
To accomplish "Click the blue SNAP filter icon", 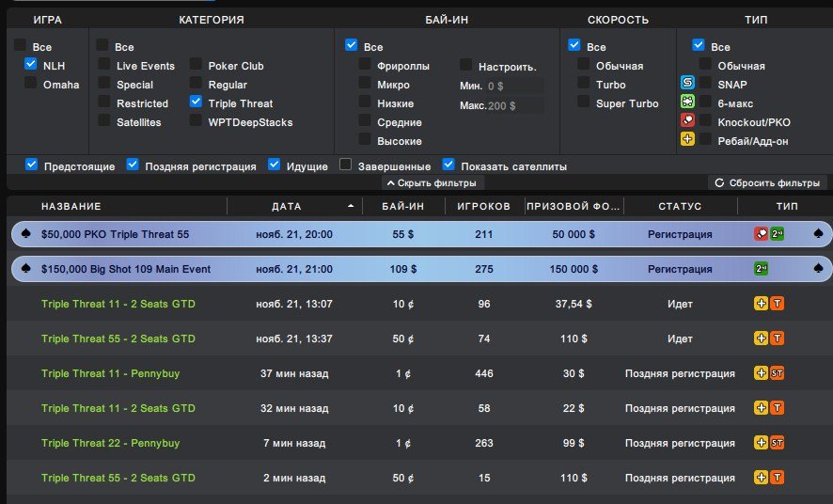I will pos(687,84).
